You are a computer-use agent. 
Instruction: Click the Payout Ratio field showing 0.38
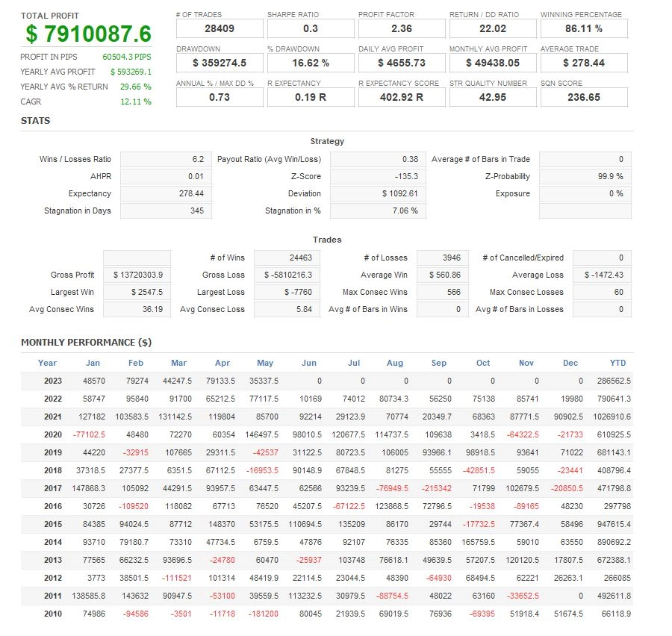pyautogui.click(x=378, y=160)
